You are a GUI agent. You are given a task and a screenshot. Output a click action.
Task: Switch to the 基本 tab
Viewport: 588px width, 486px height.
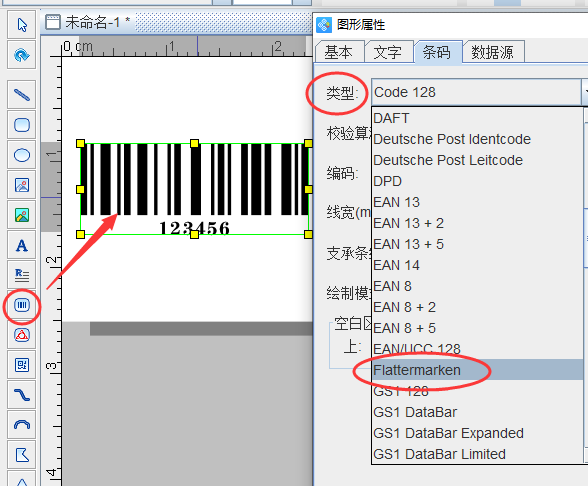click(x=339, y=52)
